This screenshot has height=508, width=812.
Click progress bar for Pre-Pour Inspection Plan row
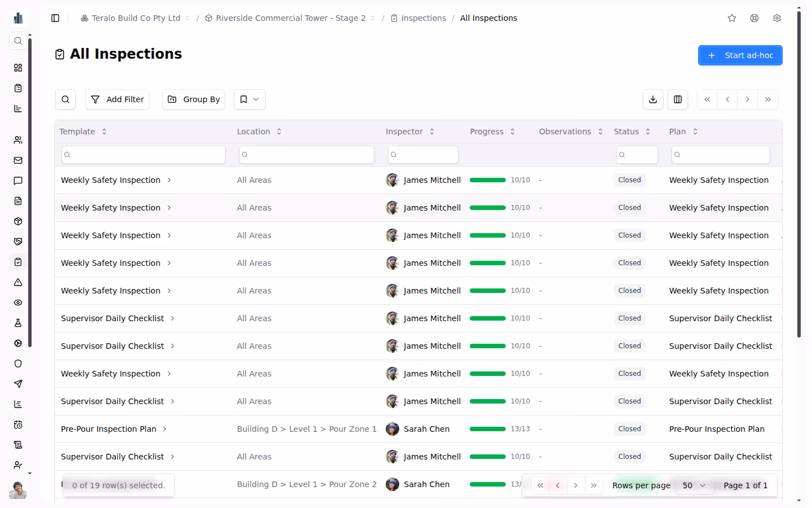coord(488,429)
